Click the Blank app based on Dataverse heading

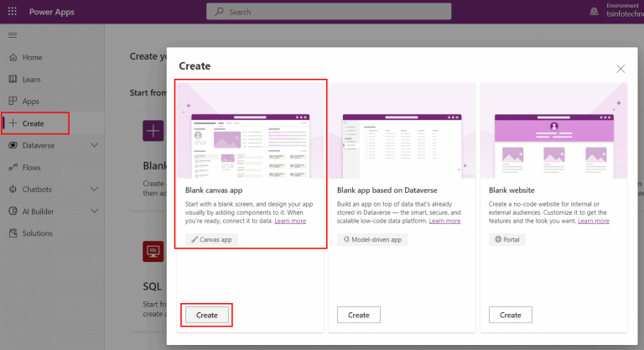[x=387, y=190]
